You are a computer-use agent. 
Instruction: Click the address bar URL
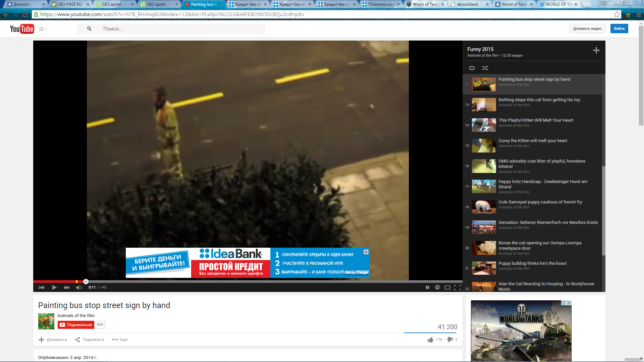click(172, 14)
